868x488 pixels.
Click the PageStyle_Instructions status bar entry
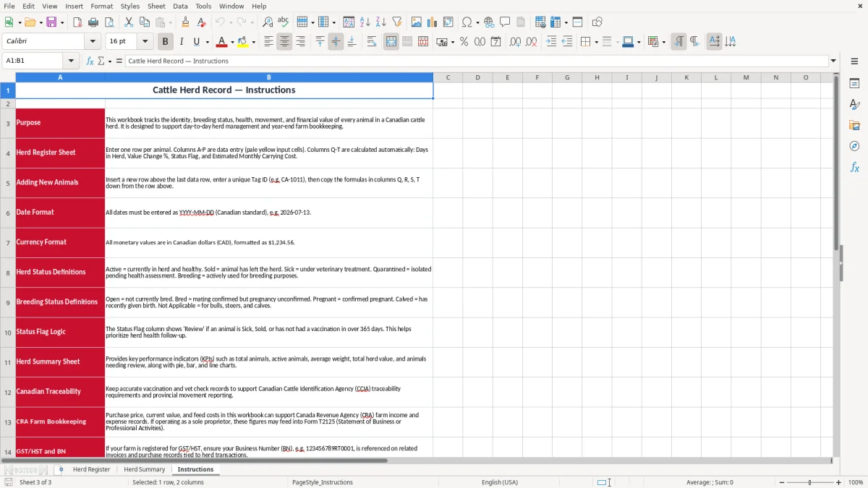(x=323, y=482)
